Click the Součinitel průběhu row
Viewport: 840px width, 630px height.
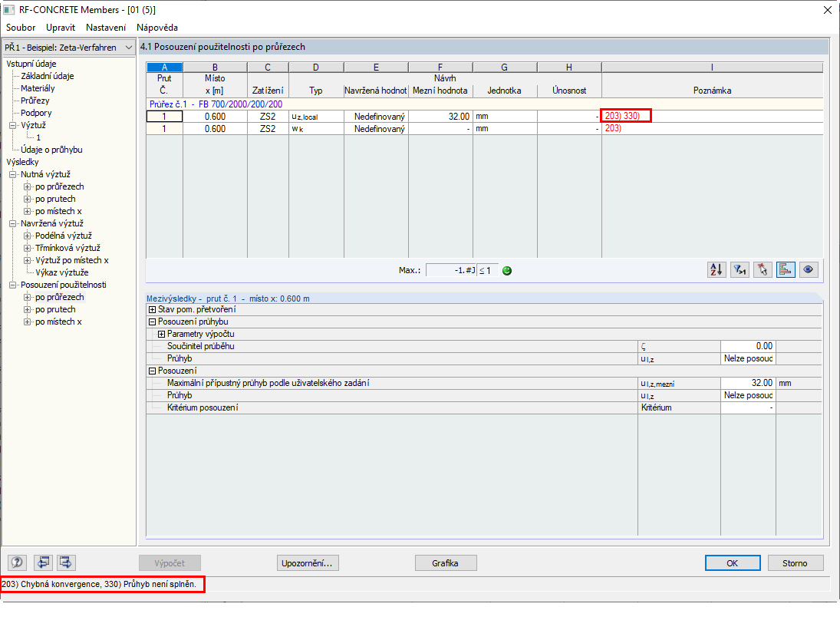[484, 346]
